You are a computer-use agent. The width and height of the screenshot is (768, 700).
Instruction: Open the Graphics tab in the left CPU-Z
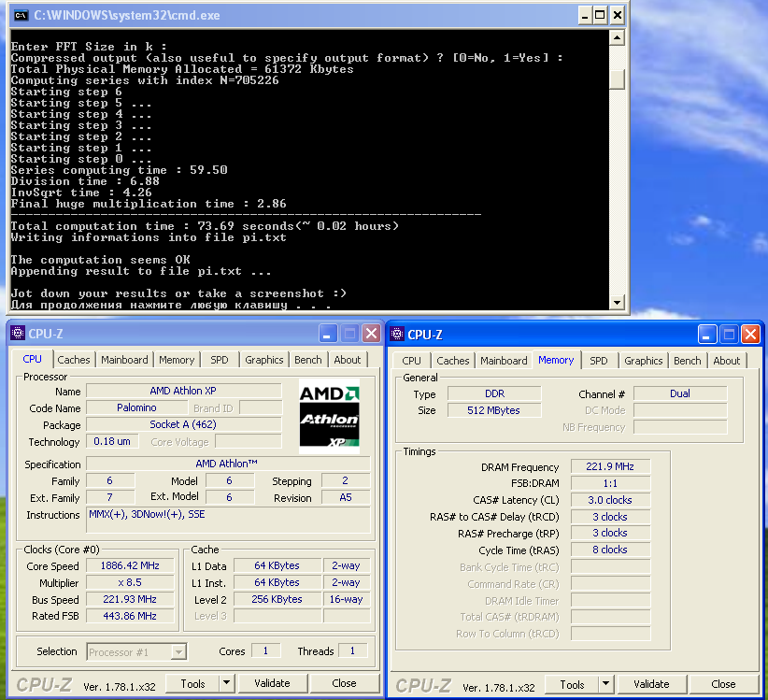pos(264,360)
